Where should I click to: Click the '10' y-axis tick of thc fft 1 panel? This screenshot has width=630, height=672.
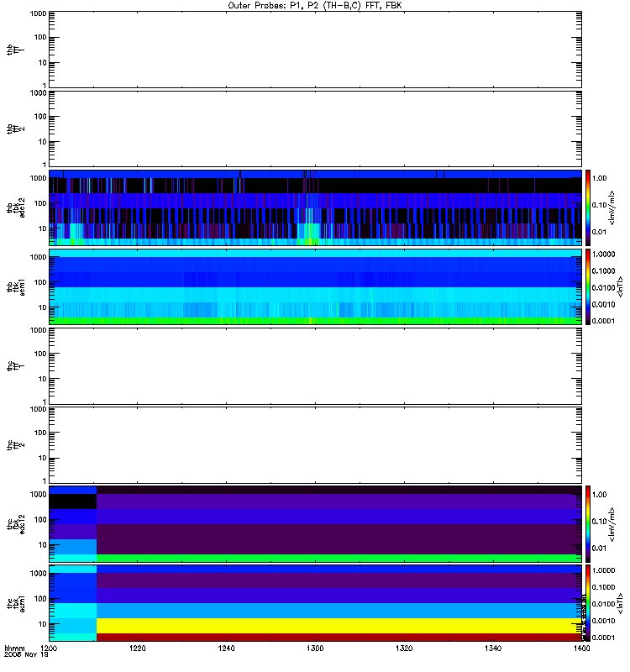[x=43, y=379]
